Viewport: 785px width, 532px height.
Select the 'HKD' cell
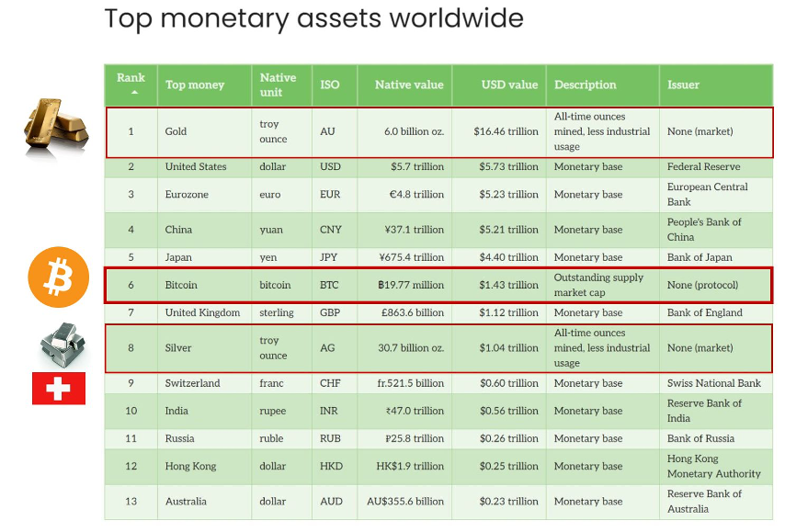coord(335,467)
